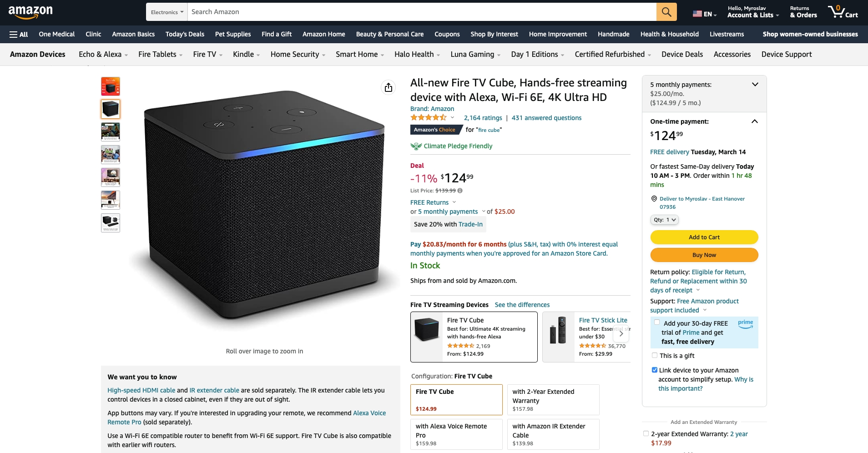Expand the 5 monthly payments option
The height and width of the screenshot is (453, 868).
[755, 85]
